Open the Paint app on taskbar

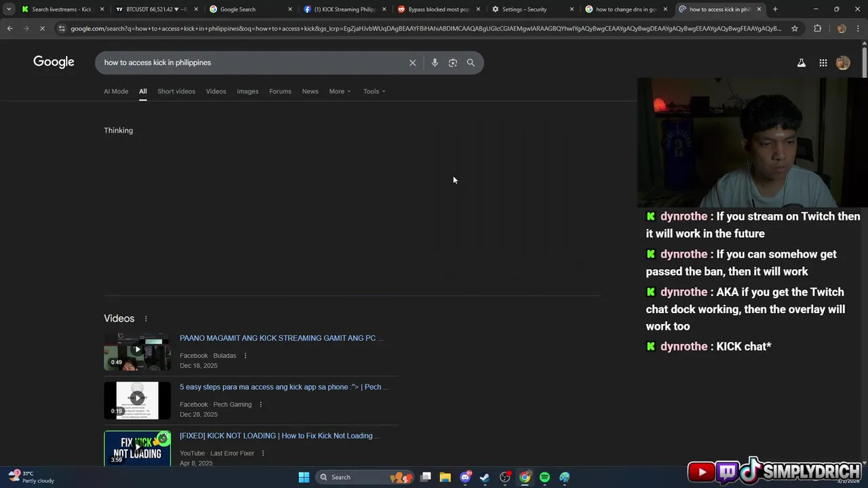point(564,477)
